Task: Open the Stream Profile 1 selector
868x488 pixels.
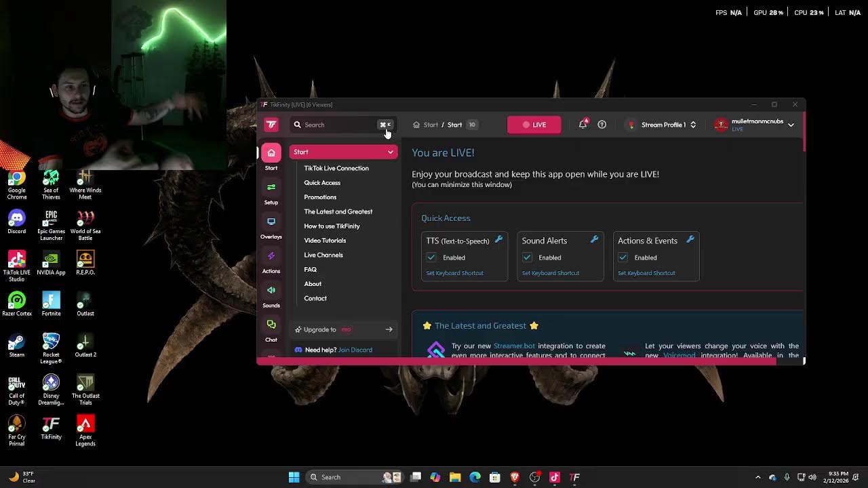Action: tap(663, 125)
